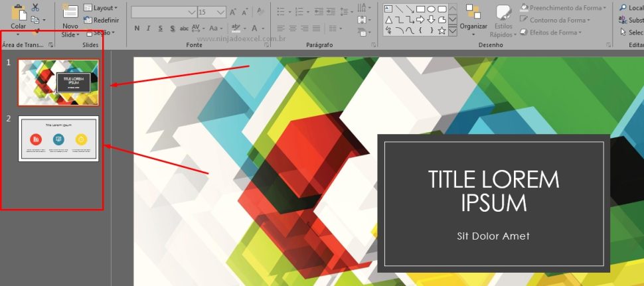Click the Redefinir button
The height and width of the screenshot is (286, 644).
[101, 21]
